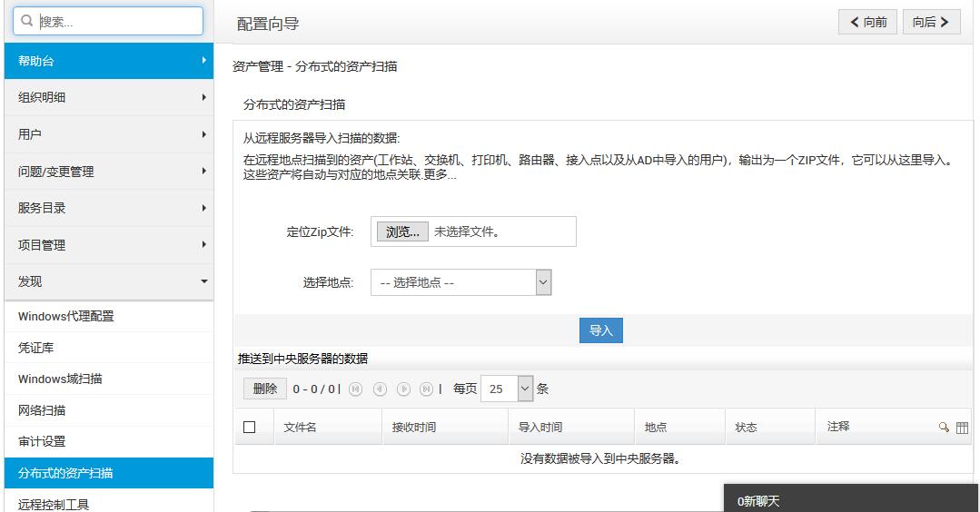Image resolution: width=980 pixels, height=512 pixels.
Task: Select 分布式的资产扫描 menu item
Action: point(109,473)
